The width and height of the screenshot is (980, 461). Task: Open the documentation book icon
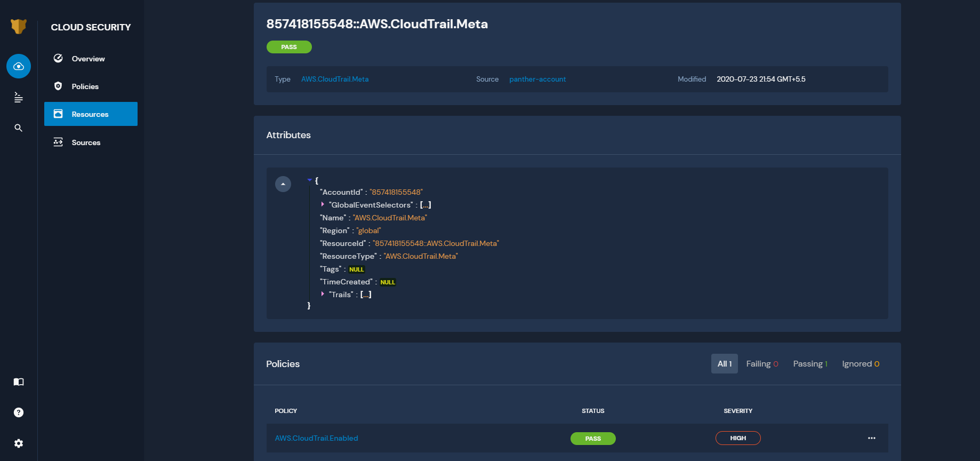point(19,381)
